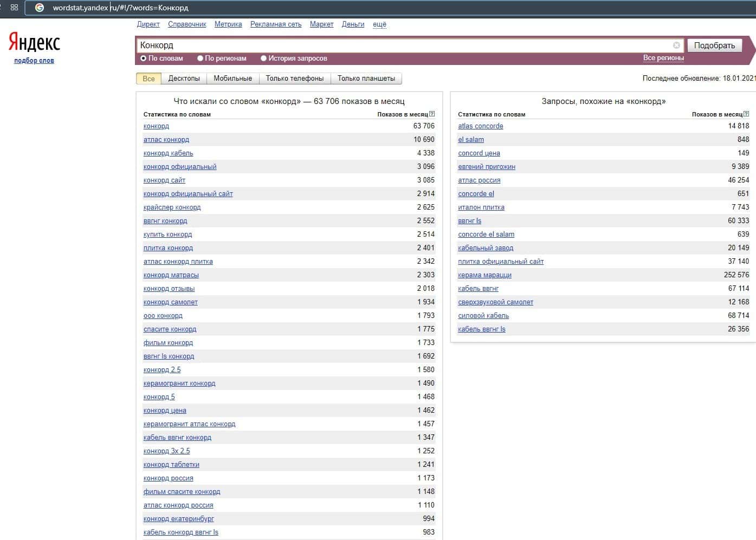The image size is (756, 540).
Task: Click the help icon in the right table header
Action: coord(746,114)
